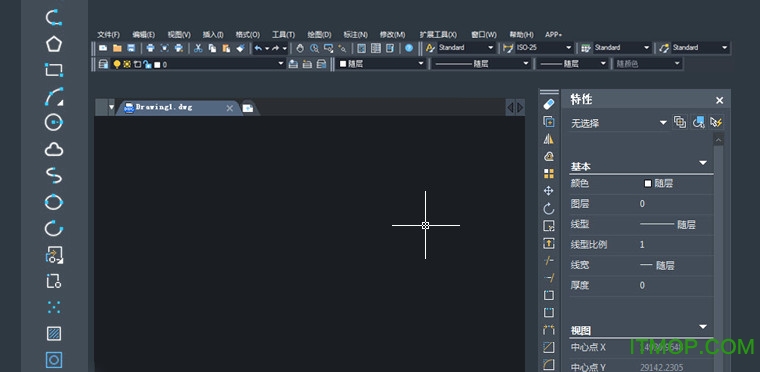Click the Select Objects button in Properties
The height and width of the screenshot is (372, 760).
tap(698, 122)
